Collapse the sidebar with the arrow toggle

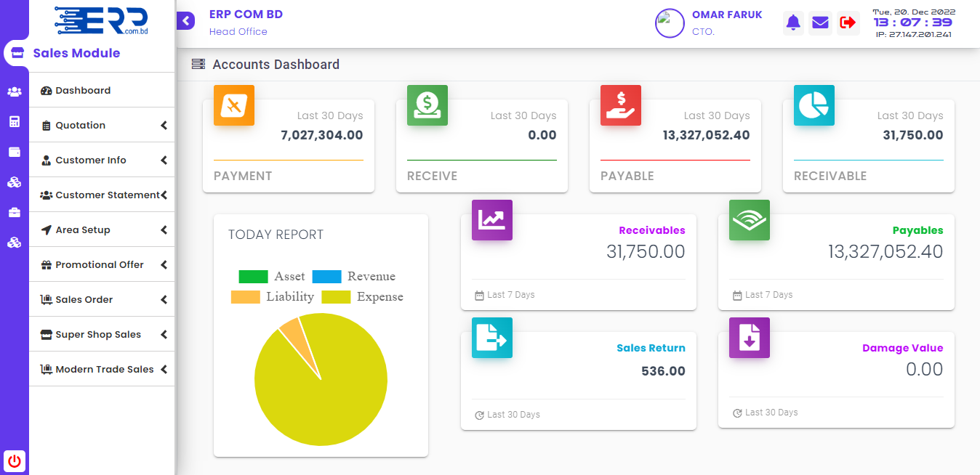(185, 20)
